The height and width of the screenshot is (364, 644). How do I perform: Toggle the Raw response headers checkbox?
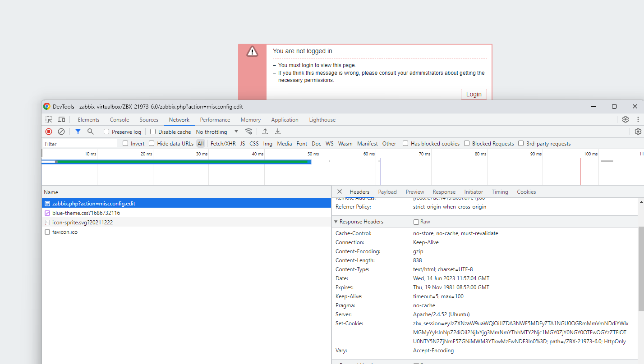click(416, 222)
